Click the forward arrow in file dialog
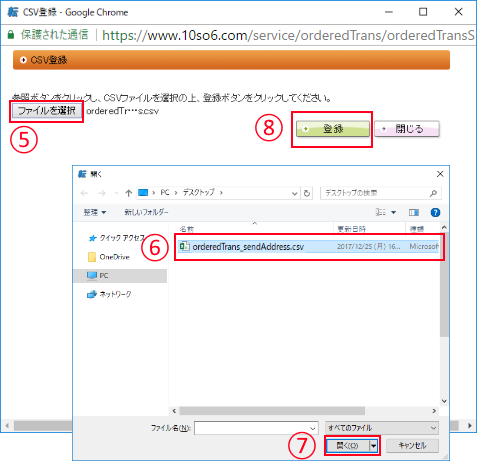Screen dimensions: 477x461 pos(102,193)
